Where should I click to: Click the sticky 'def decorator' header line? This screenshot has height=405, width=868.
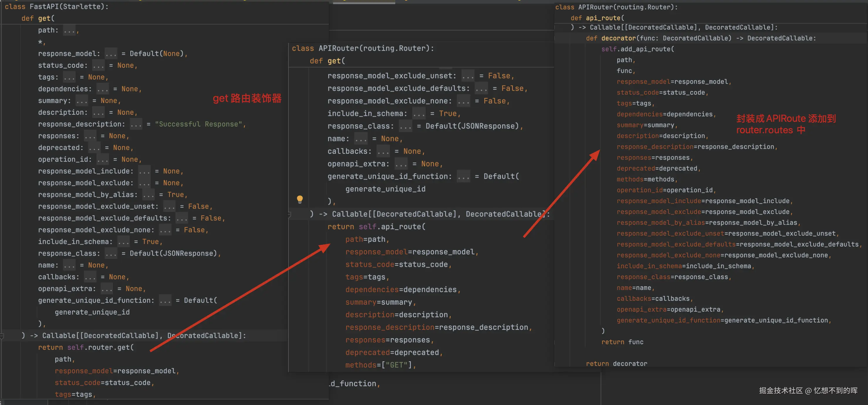pos(701,38)
